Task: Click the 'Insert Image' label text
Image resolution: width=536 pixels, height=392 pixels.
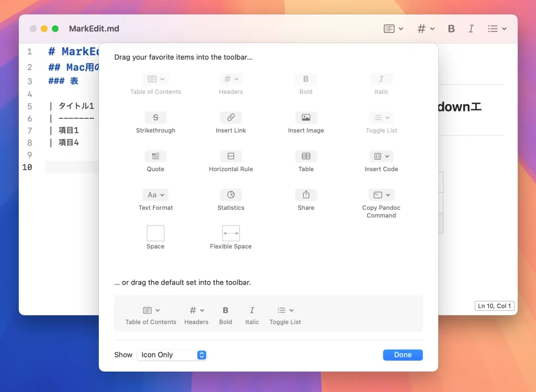Action: [x=306, y=130]
